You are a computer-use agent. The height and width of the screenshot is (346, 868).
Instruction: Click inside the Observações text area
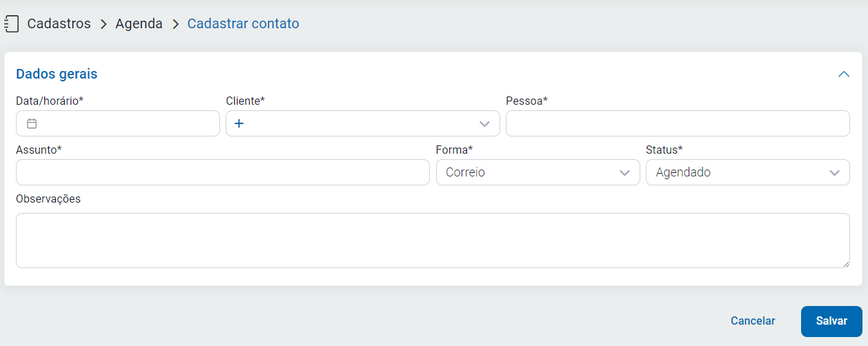[432, 241]
